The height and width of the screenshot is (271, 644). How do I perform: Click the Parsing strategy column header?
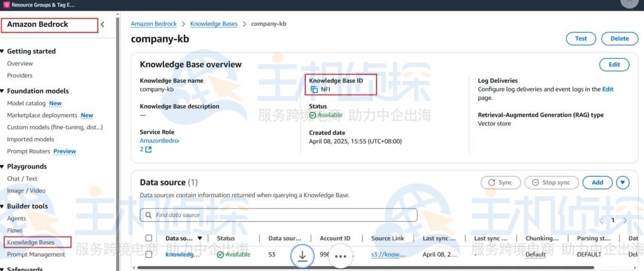click(x=594, y=238)
